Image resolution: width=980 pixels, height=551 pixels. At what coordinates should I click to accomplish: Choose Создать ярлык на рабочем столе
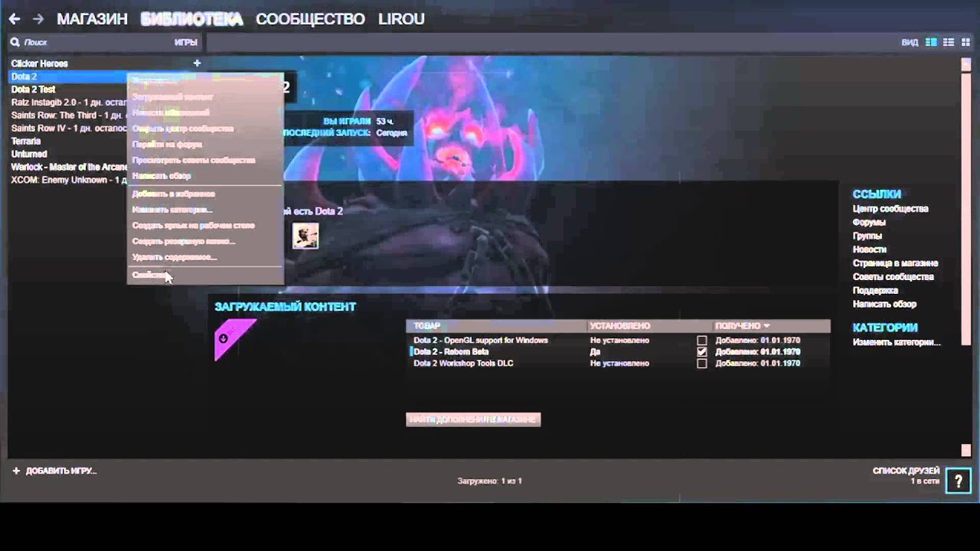[x=205, y=226]
